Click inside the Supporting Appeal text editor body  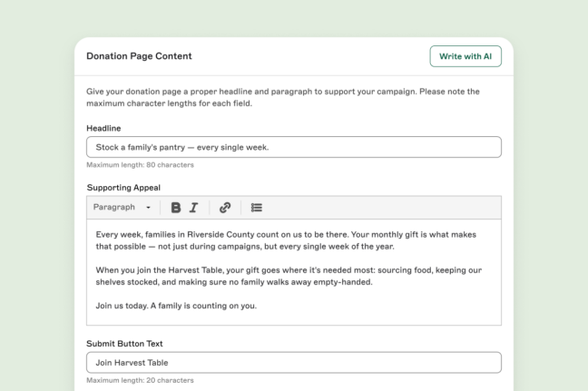[x=294, y=272]
